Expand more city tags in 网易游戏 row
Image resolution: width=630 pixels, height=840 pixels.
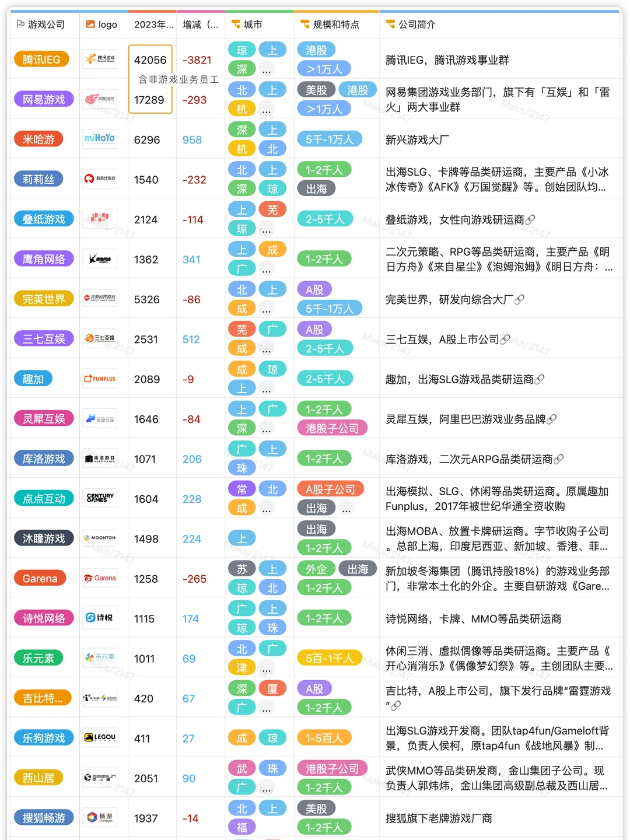pyautogui.click(x=267, y=109)
